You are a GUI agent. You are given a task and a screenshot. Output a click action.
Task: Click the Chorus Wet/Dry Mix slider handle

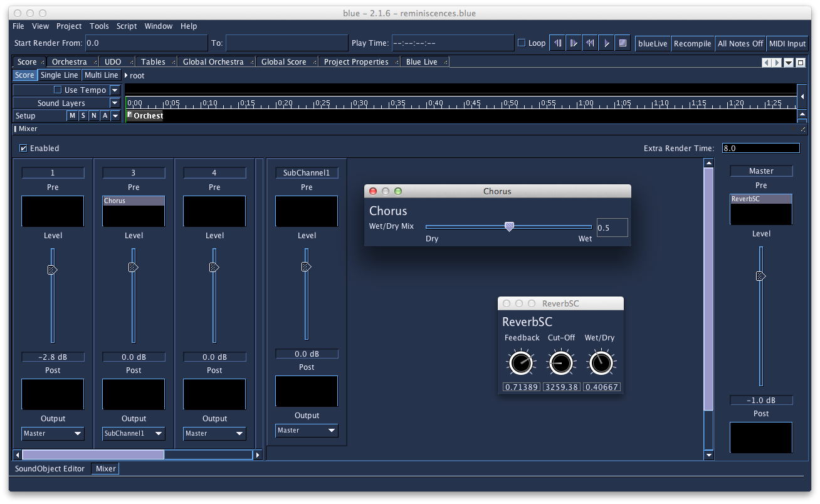[509, 227]
